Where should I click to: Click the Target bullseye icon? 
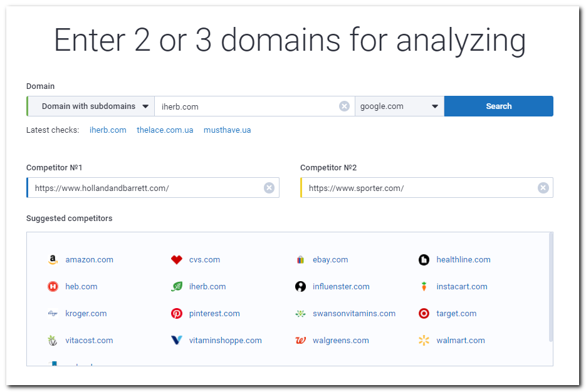pyautogui.click(x=424, y=313)
